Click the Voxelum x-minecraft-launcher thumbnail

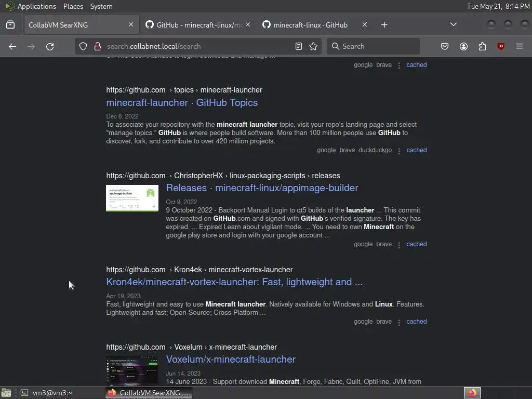point(132,370)
